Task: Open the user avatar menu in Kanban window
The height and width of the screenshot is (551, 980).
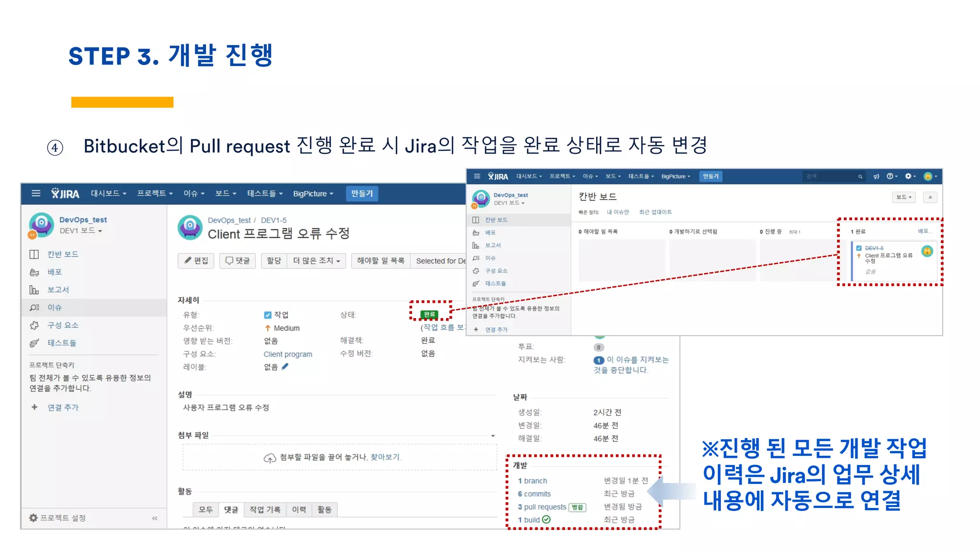Action: 930,176
